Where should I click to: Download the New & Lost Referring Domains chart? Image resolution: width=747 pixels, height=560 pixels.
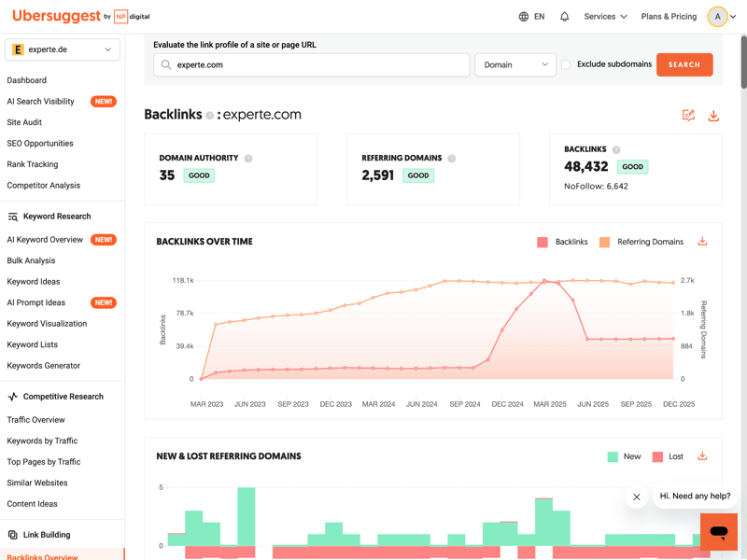(x=702, y=456)
